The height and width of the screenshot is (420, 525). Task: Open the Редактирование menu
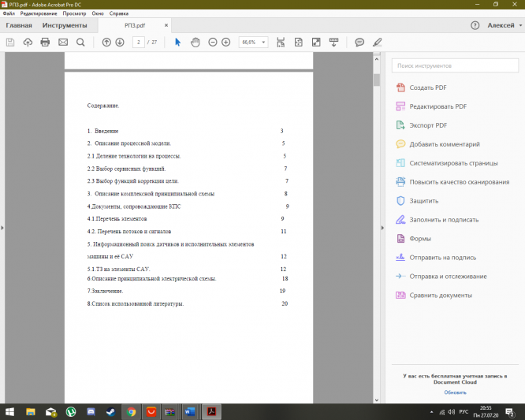(x=38, y=14)
